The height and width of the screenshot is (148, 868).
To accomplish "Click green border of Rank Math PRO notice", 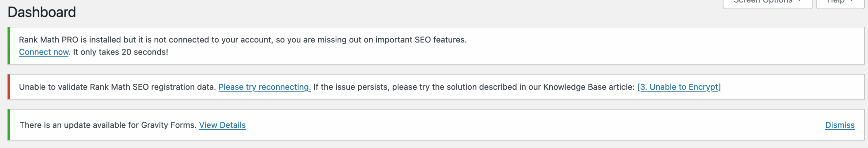I will click(9, 46).
